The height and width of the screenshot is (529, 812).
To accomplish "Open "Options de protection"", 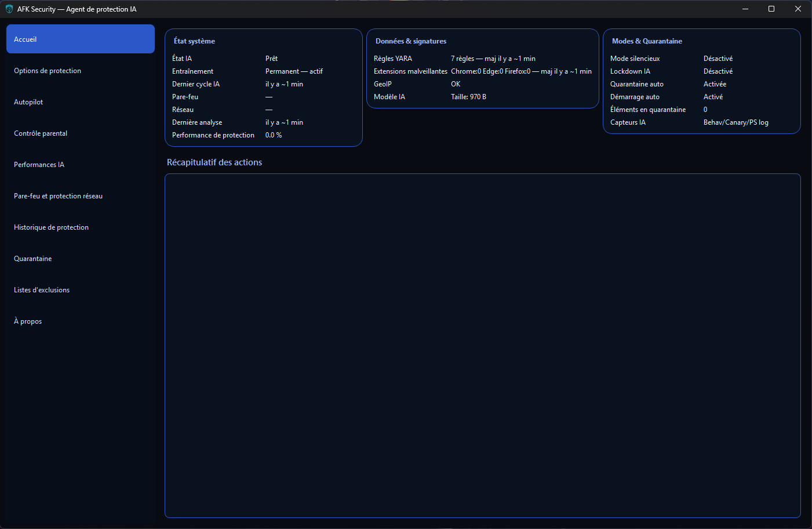I will click(47, 70).
